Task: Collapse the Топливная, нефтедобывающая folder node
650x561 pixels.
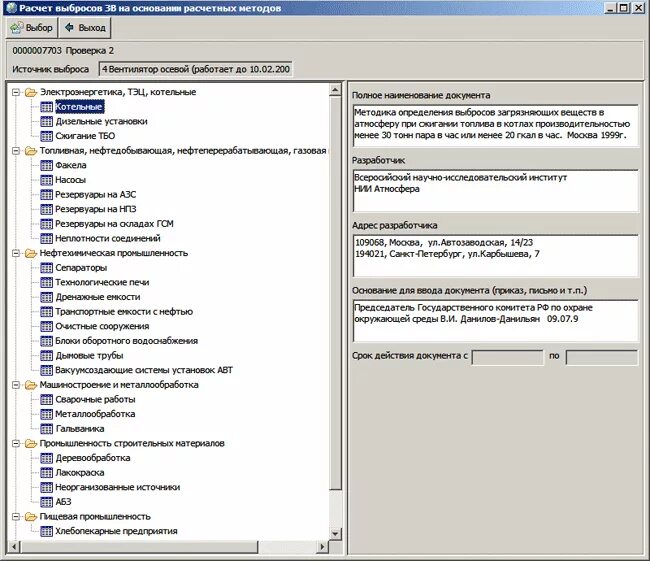Action: click(x=16, y=151)
